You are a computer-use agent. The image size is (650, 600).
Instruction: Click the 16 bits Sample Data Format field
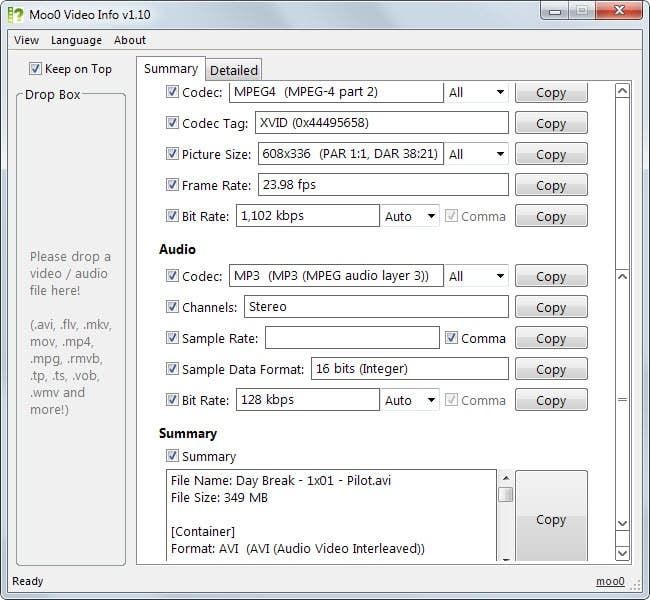410,369
